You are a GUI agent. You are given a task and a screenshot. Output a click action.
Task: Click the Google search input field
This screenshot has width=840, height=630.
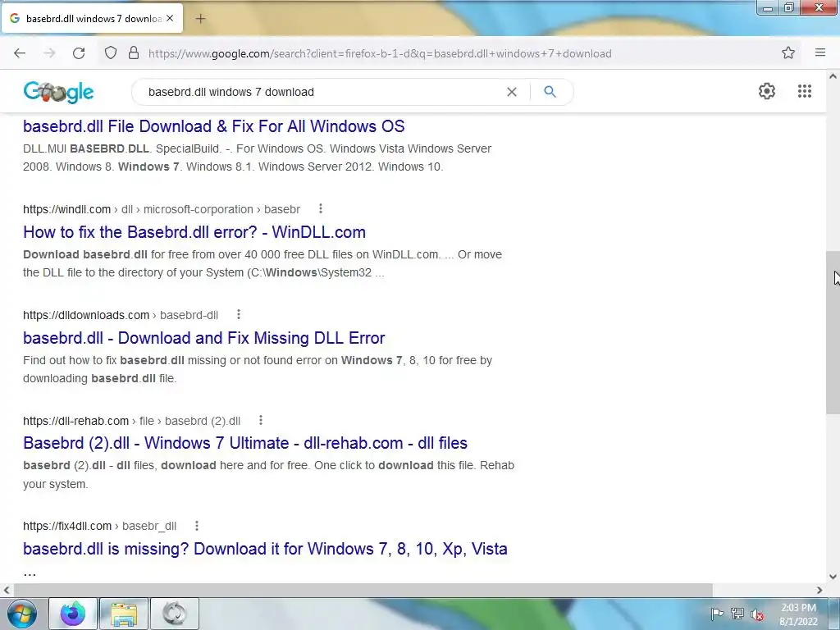click(x=322, y=92)
